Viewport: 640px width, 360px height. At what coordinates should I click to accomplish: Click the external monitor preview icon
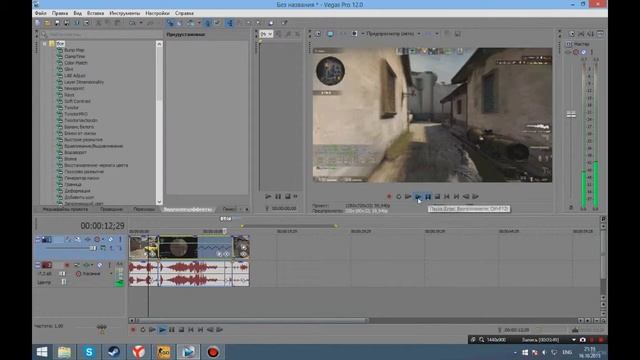[330, 34]
